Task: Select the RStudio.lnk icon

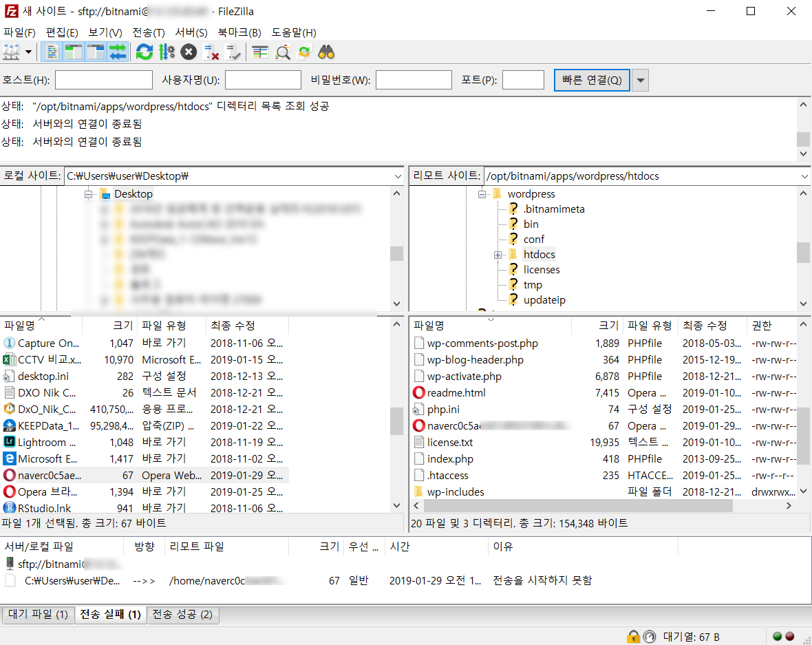Action: point(10,508)
